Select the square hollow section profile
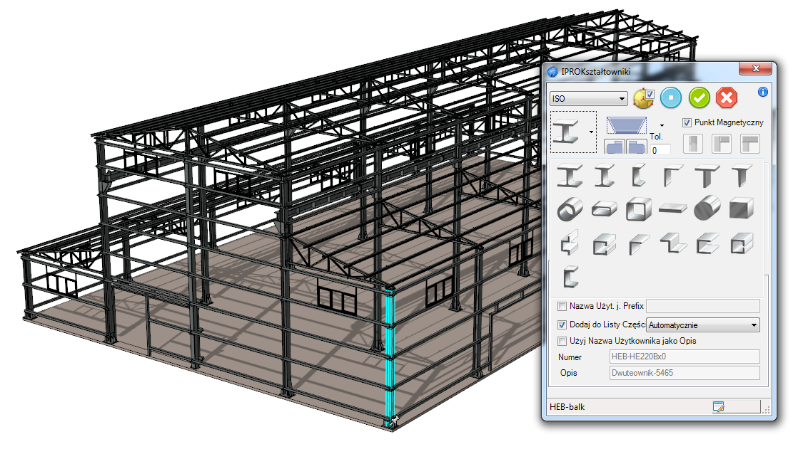 (x=638, y=210)
